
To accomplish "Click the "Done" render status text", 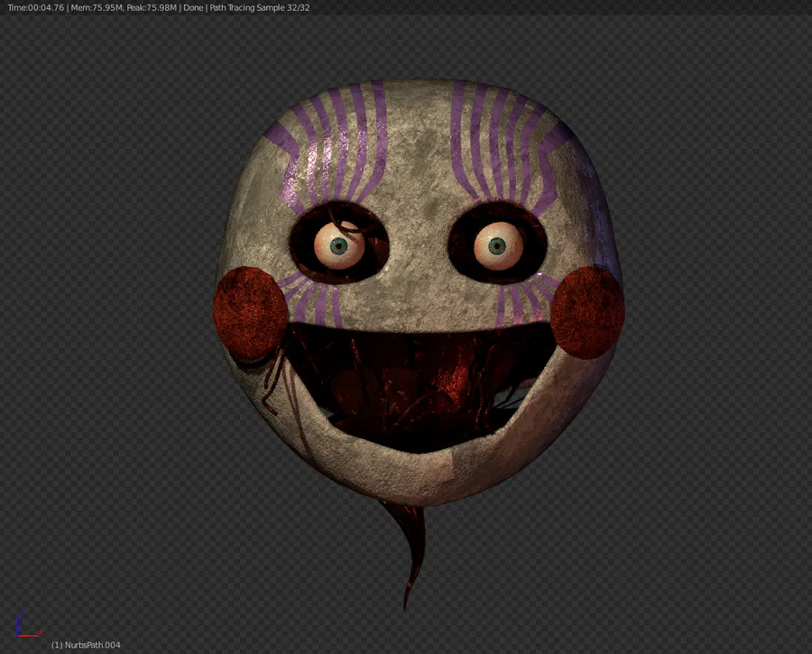I will (193, 8).
